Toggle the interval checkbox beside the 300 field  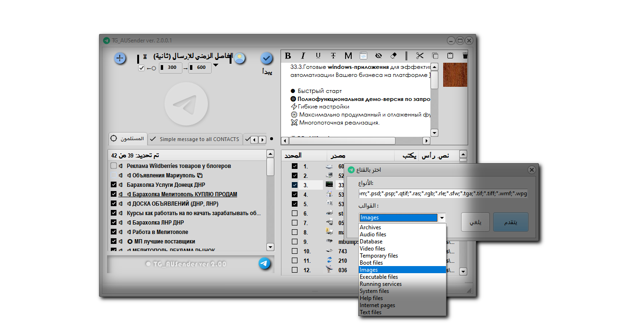141,68
